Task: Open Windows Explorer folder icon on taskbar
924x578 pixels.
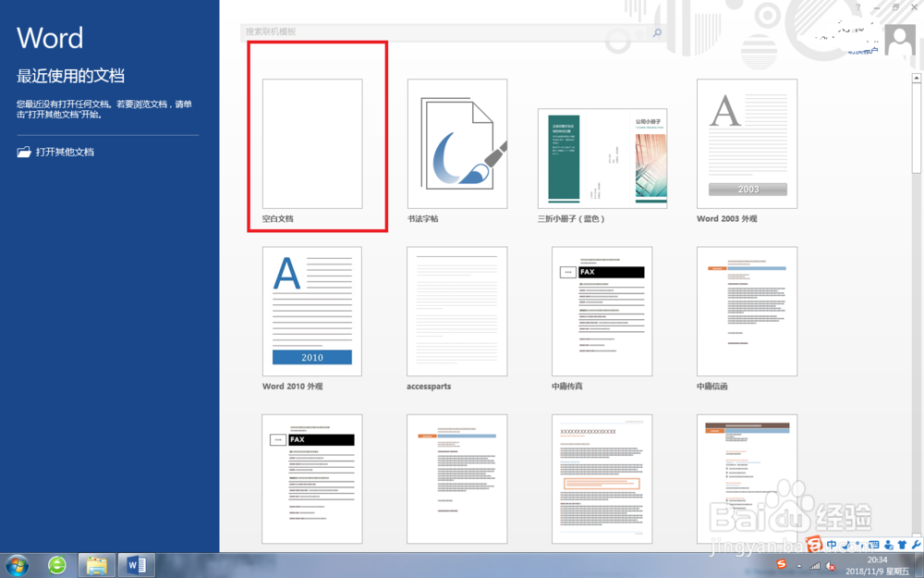Action: pos(96,564)
